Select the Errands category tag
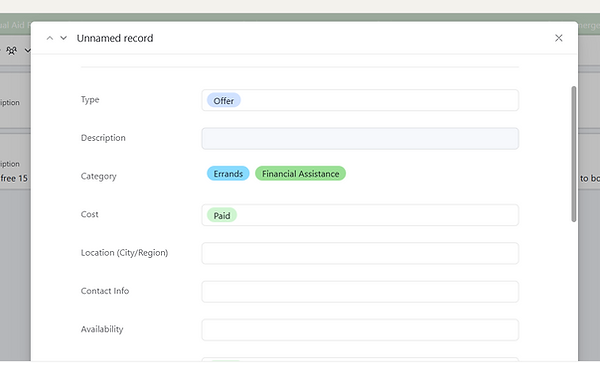This screenshot has height=376, width=600. [x=228, y=174]
